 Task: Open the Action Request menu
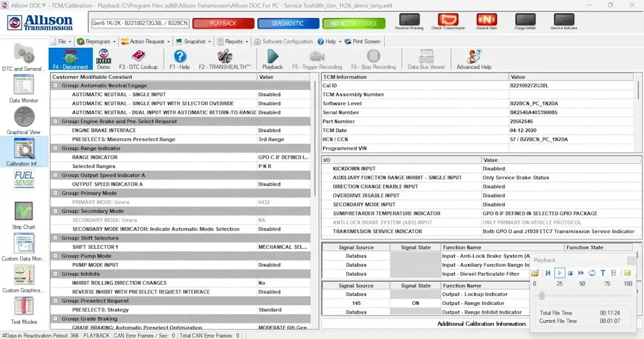[146, 41]
